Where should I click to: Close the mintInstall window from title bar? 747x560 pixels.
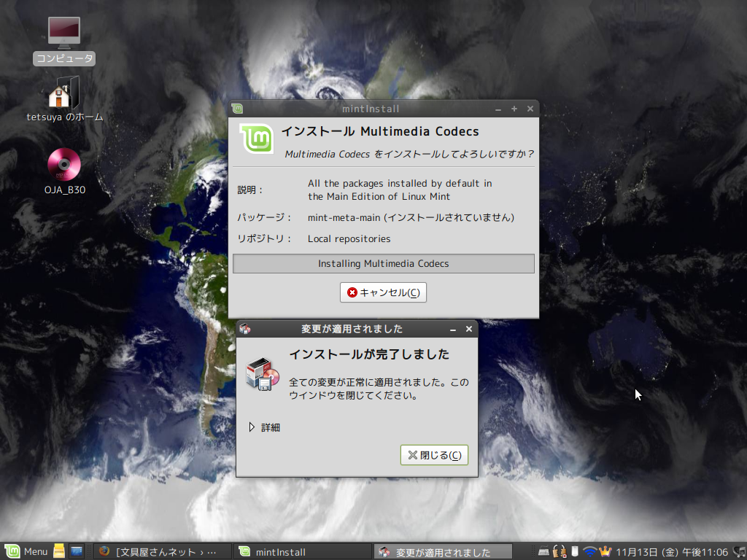click(x=530, y=109)
